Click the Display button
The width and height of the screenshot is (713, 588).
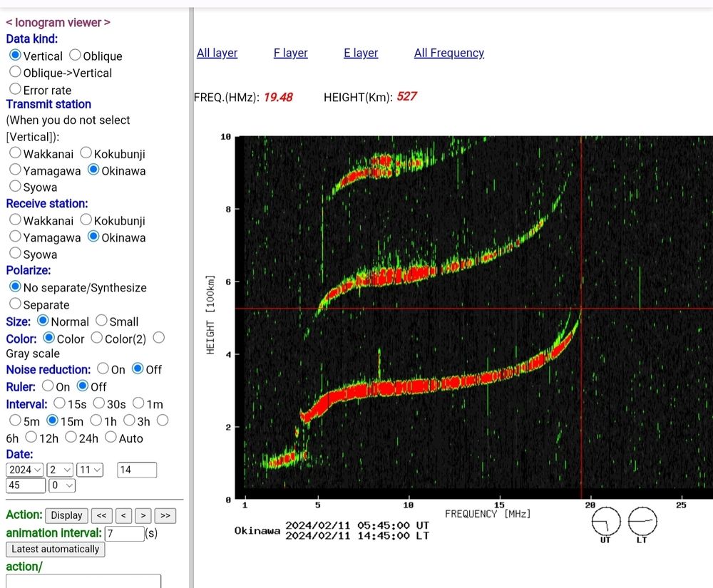66,515
